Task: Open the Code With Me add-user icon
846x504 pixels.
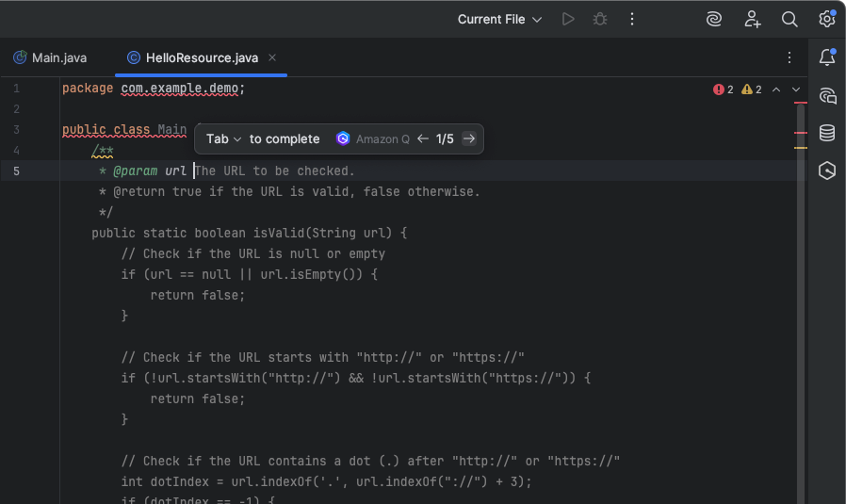Action: pos(752,19)
